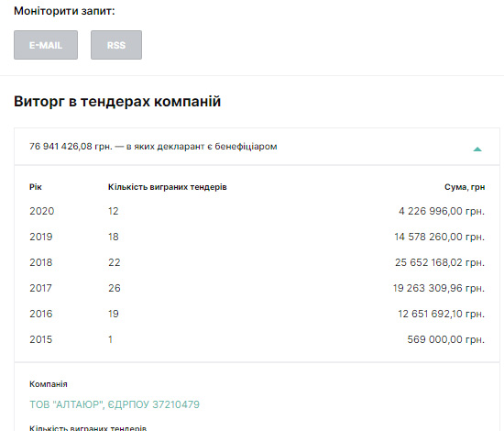Click the sum 4 226 996,00 грн.
The image size is (504, 431).
[x=442, y=211]
